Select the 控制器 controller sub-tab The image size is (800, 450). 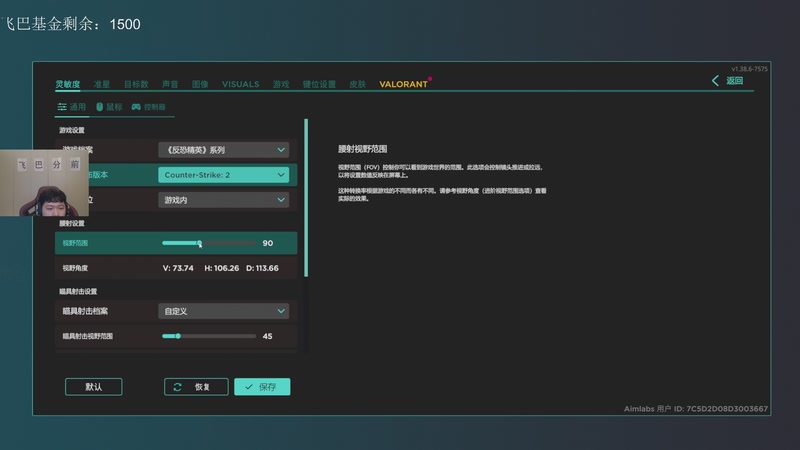148,107
